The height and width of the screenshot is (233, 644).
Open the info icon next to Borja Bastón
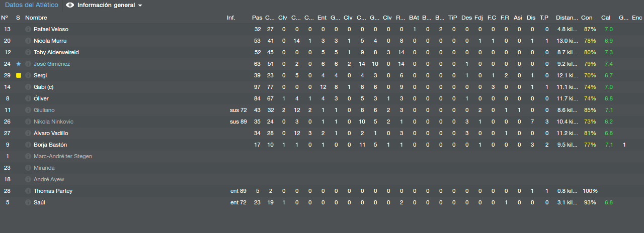28,145
